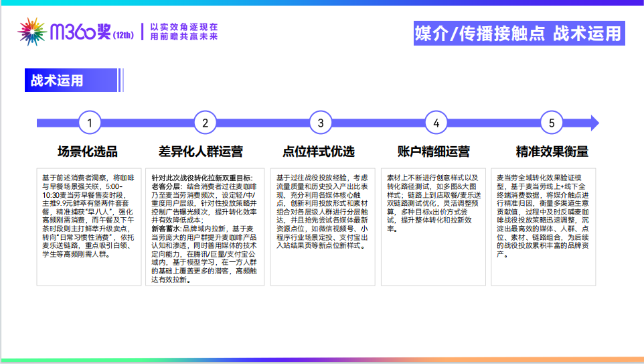Select step circle number 2
The image size is (644, 364).
[206, 123]
